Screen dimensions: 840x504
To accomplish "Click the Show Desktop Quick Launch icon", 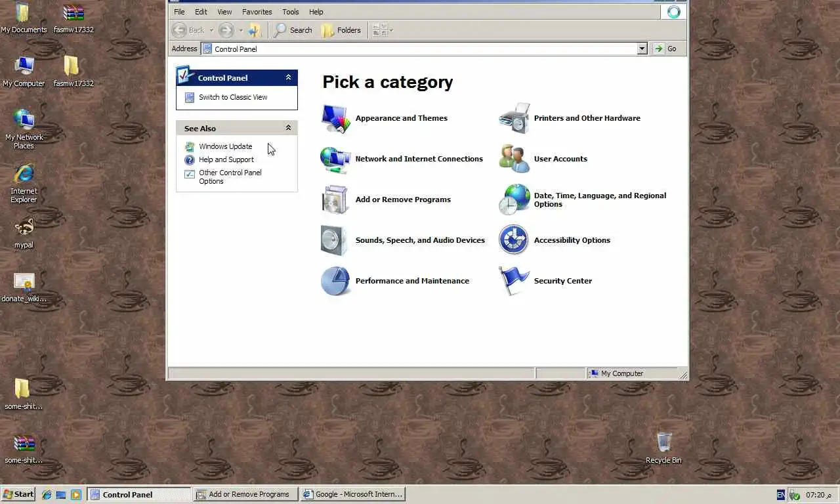I will click(61, 495).
